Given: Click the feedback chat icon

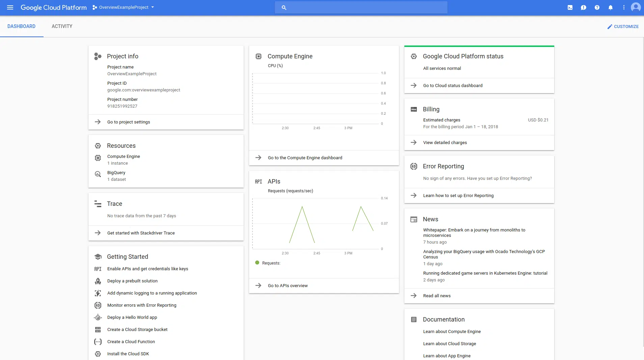Looking at the screenshot, I should (x=583, y=7).
